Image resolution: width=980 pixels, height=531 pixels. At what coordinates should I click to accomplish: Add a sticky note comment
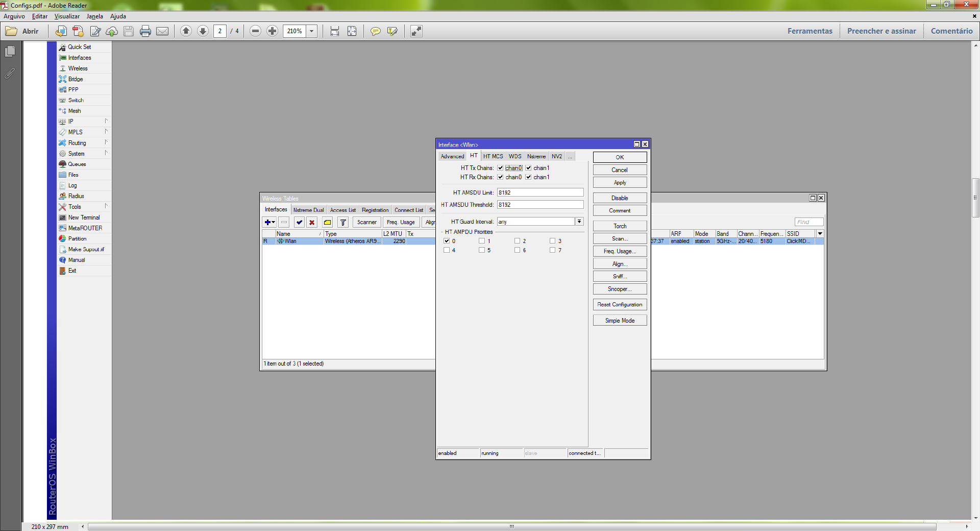pos(376,31)
